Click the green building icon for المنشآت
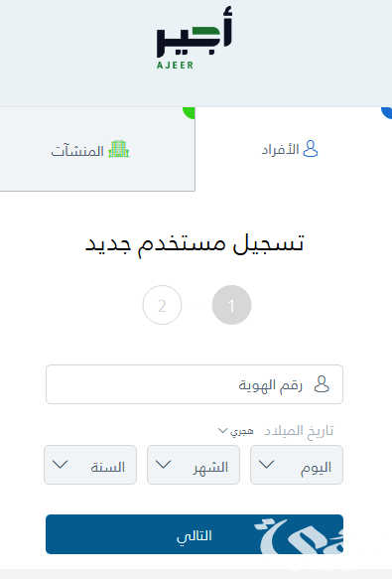 (x=118, y=149)
